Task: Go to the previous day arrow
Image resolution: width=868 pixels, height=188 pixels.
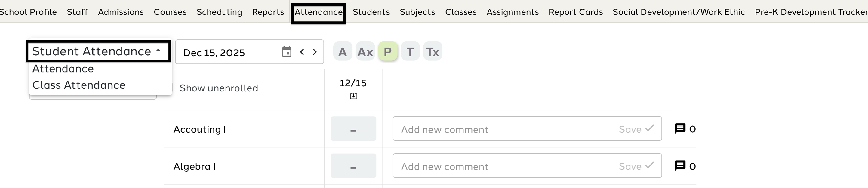Action: [302, 52]
